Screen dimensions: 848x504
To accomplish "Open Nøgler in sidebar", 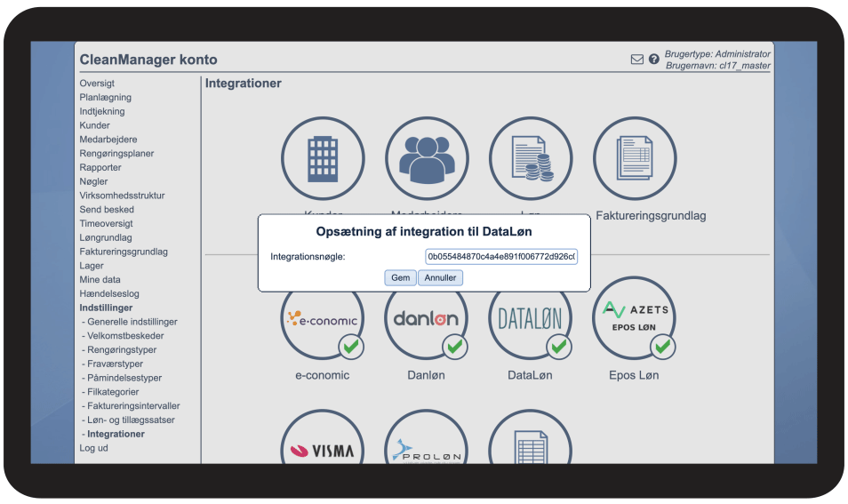I will [93, 181].
